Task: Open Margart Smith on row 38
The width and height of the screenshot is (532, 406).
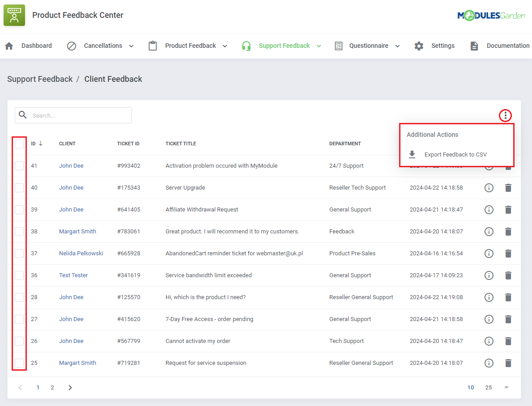Action: (x=77, y=232)
